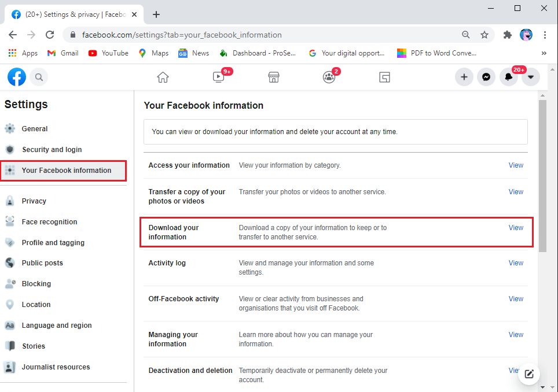Bookmark this page with star icon
Viewport: 558px width, 392px height.
pyautogui.click(x=484, y=35)
